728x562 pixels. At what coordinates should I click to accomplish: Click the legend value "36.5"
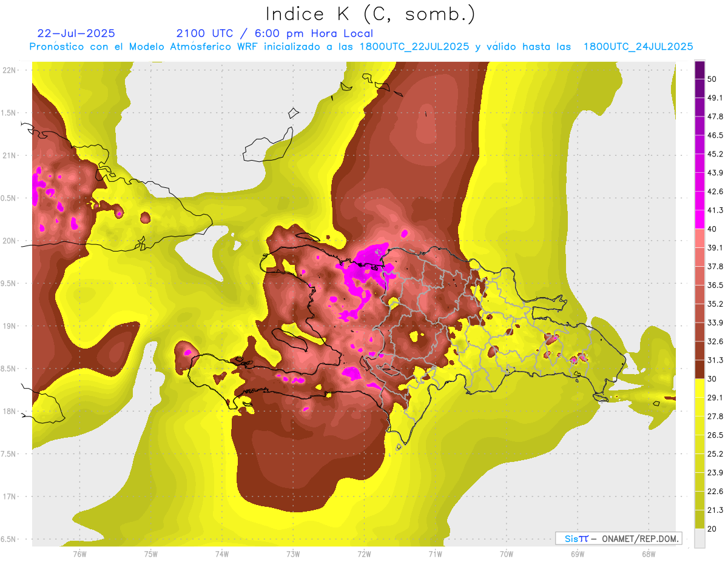coord(715,285)
